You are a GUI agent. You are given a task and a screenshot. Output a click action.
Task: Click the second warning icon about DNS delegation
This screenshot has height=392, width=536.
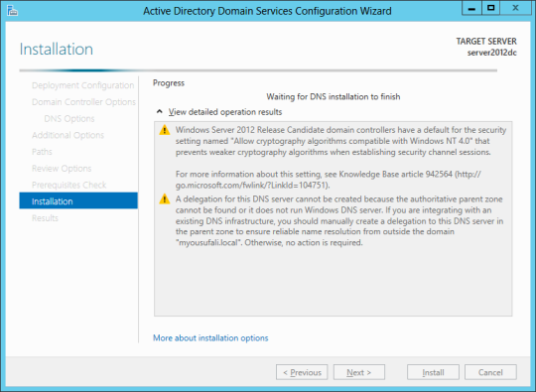(x=165, y=198)
